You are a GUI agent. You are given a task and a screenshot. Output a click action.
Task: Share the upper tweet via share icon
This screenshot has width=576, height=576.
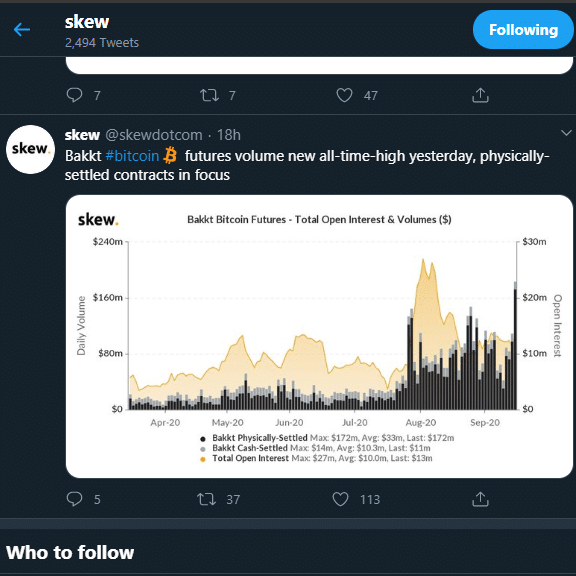(x=480, y=95)
